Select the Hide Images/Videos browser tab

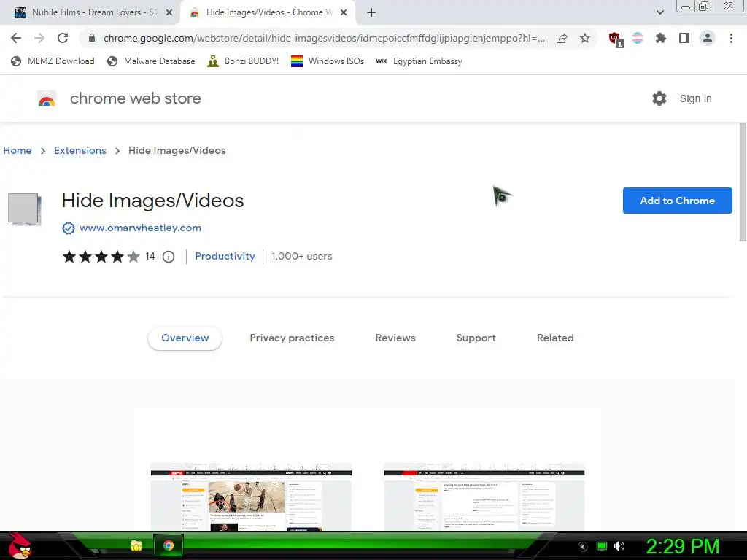268,12
